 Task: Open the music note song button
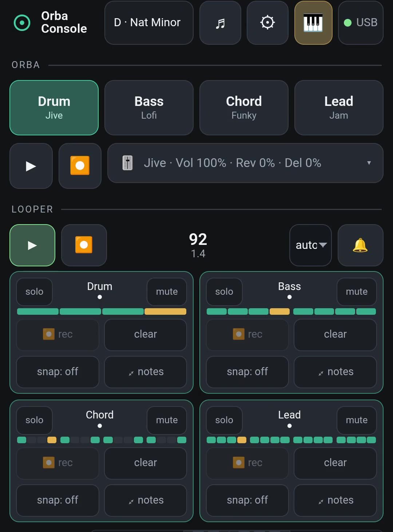220,23
